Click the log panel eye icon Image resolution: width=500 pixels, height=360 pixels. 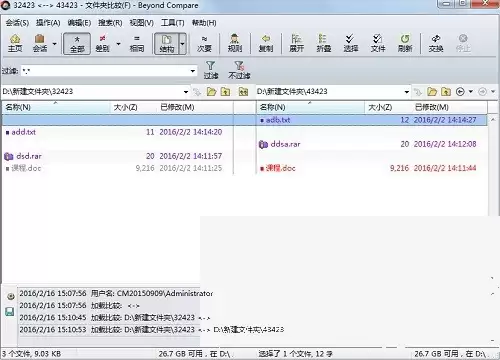pyautogui.click(x=11, y=296)
